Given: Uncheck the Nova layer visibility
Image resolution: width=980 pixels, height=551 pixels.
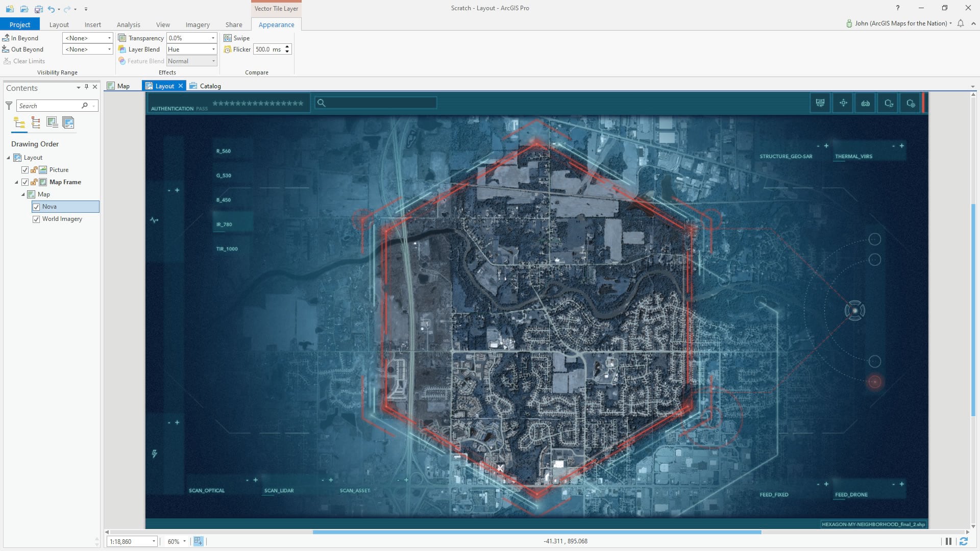Looking at the screenshot, I should 36,207.
